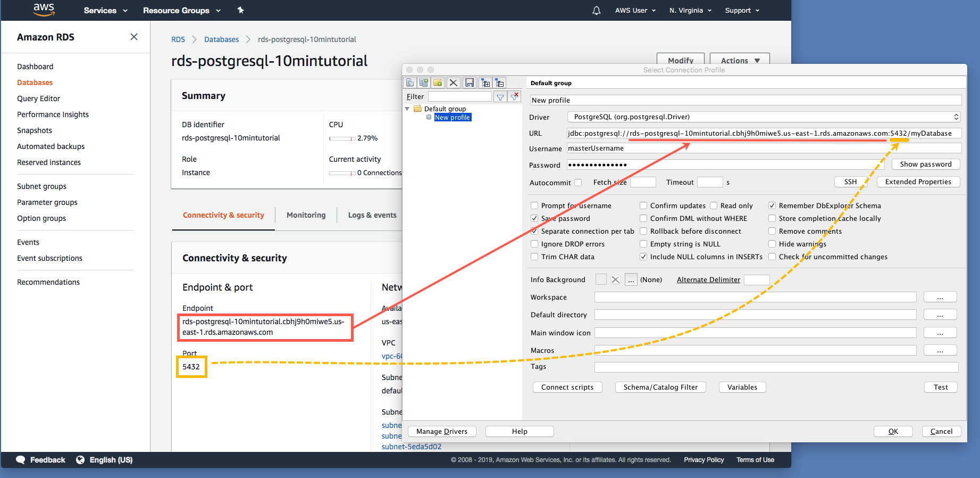Click the Info Background color swatch
The height and width of the screenshot is (478, 980).
tap(601, 279)
